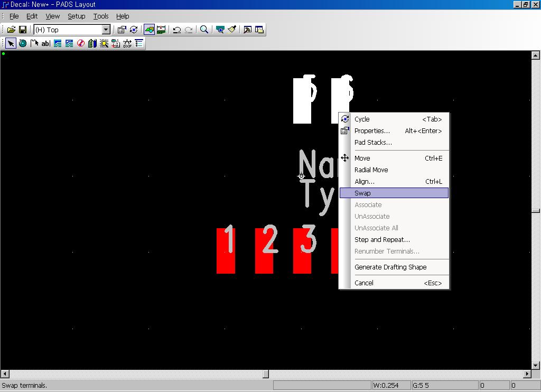The width and height of the screenshot is (541, 392).
Task: Click the G:5 5 grid status field
Action: click(445, 386)
